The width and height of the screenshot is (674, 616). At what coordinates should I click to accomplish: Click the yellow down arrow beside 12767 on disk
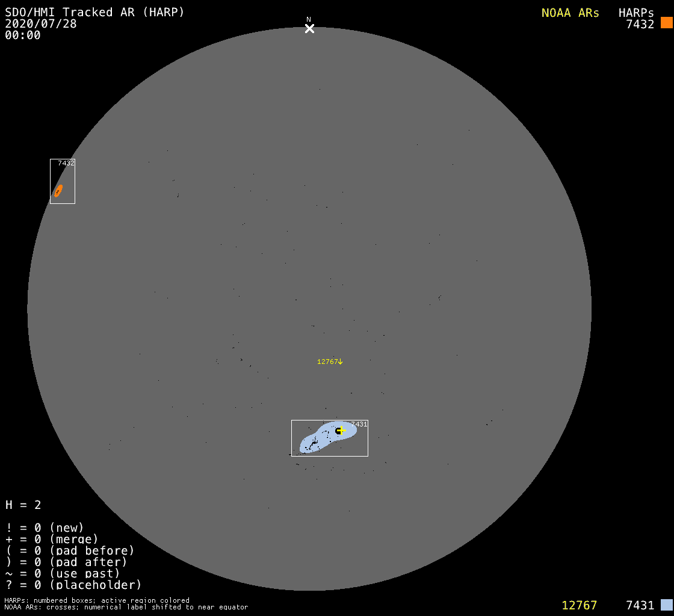pyautogui.click(x=341, y=362)
